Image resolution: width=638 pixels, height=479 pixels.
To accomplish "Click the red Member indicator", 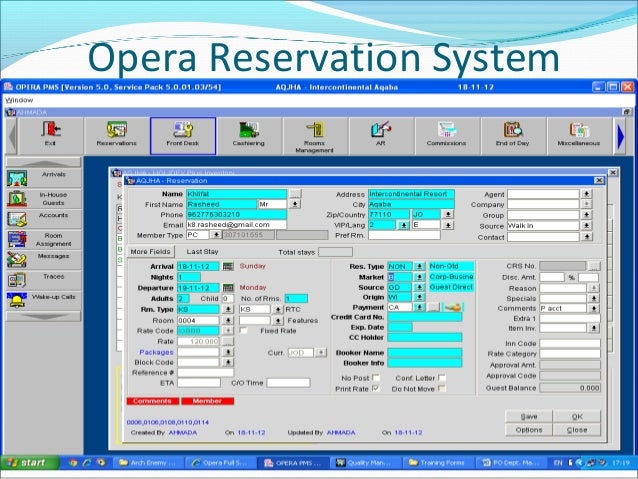I will click(208, 401).
